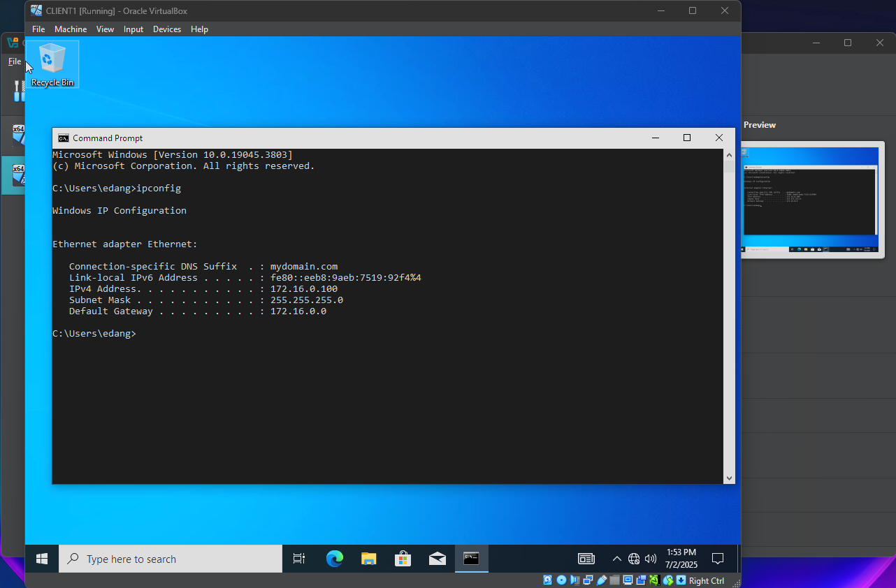Click the Microsoft Corporation copyright line
This screenshot has height=588, width=896.
tap(184, 166)
